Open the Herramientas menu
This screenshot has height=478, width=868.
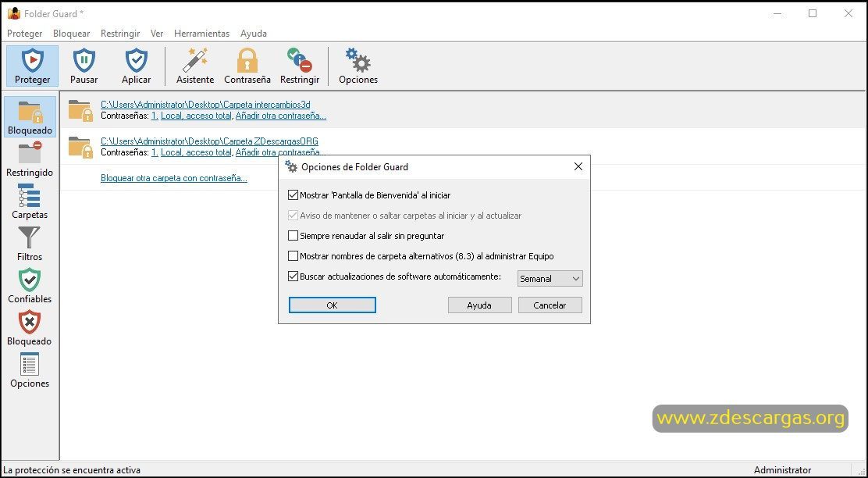[x=201, y=34]
